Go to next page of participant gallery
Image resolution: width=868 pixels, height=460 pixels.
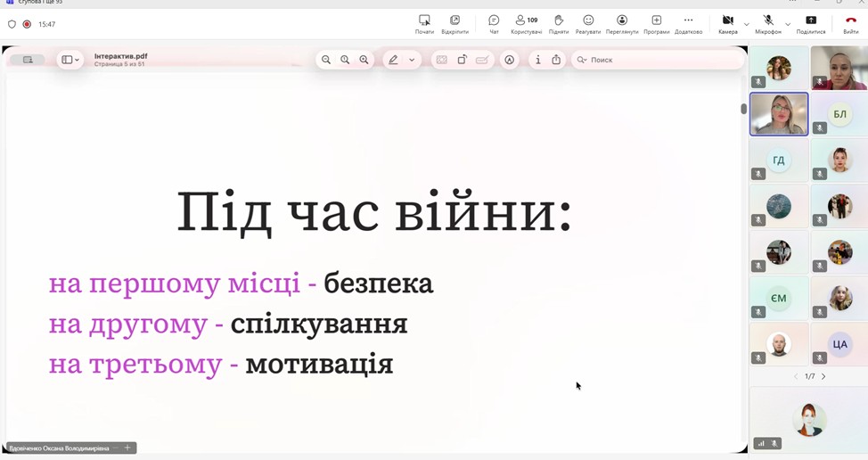point(823,376)
